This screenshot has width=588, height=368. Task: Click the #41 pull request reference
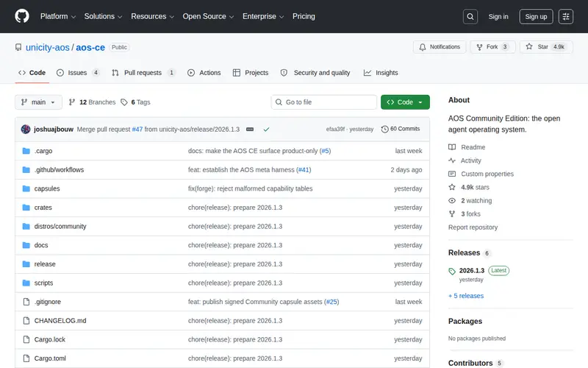[304, 170]
